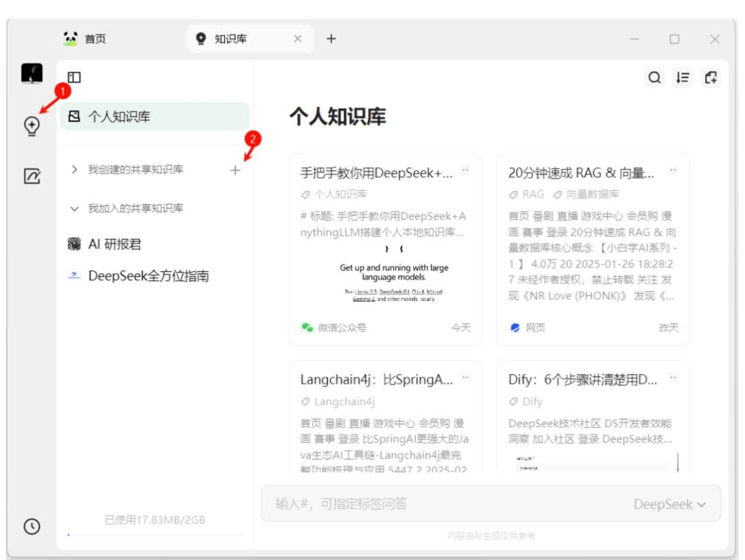The width and height of the screenshot is (745, 560).
Task: Expand 我创建的共享知识库 section
Action: pos(75,170)
